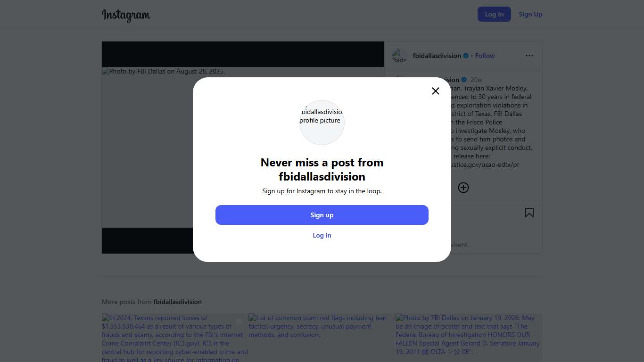Click the verified badge beside the Follow link
The height and width of the screenshot is (362, 644).
pos(466,56)
